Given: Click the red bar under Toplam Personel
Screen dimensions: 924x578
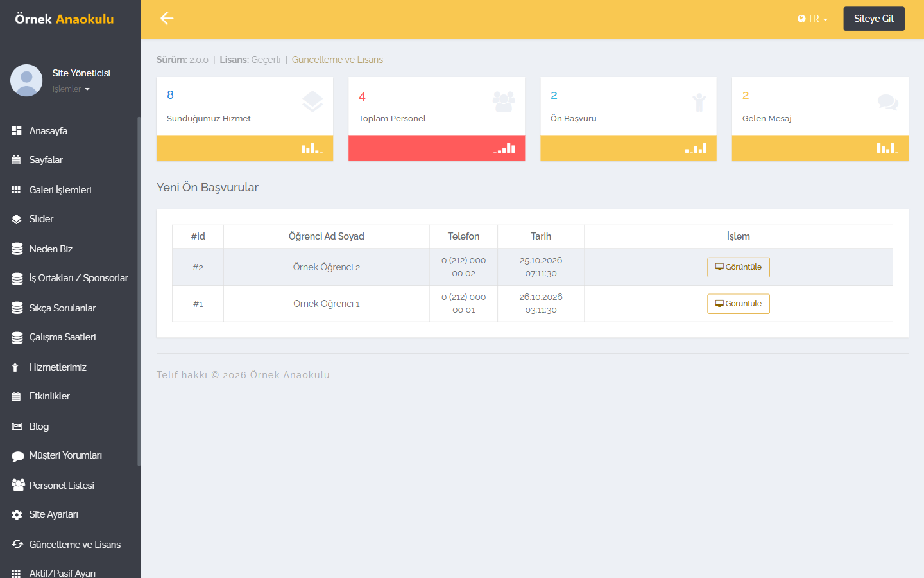Looking at the screenshot, I should pos(436,148).
